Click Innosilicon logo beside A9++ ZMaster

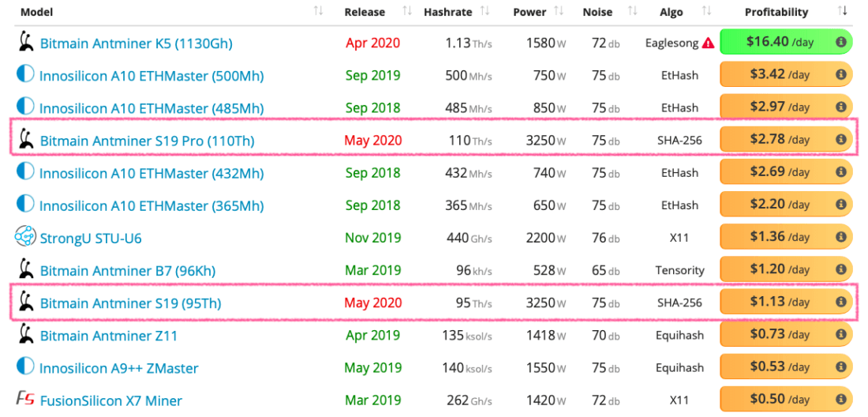coord(25,366)
